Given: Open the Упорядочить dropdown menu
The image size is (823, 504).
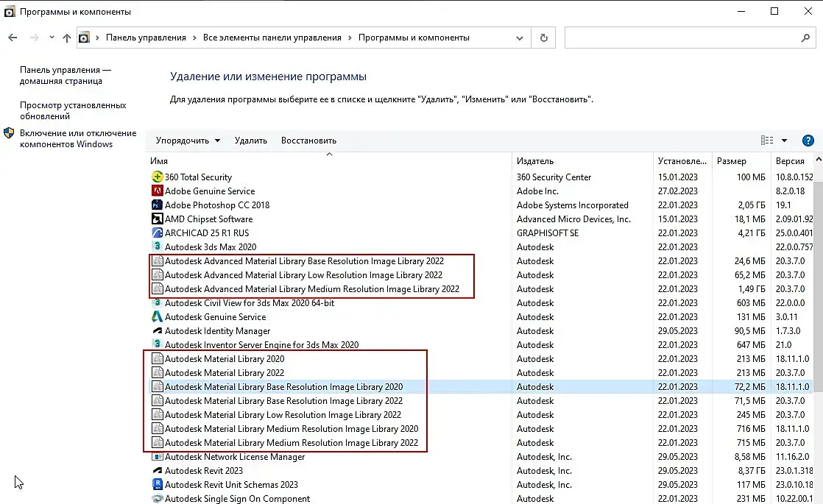Looking at the screenshot, I should 188,141.
